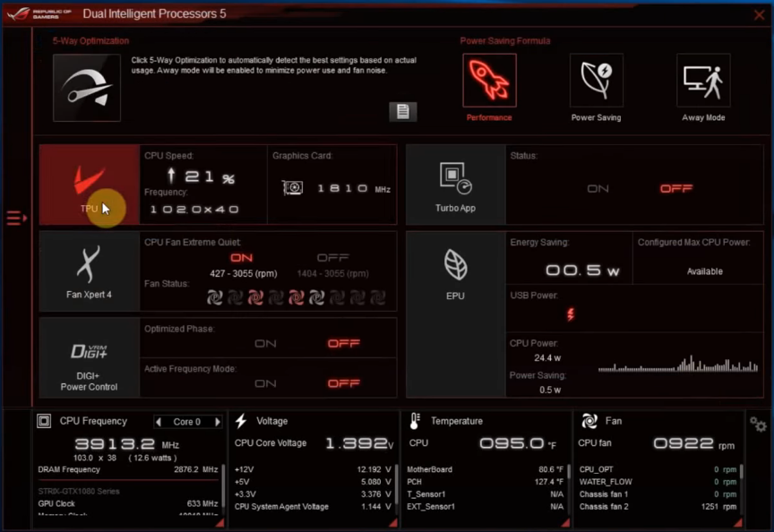Click the WATER_FLOW fan row

(x=658, y=482)
